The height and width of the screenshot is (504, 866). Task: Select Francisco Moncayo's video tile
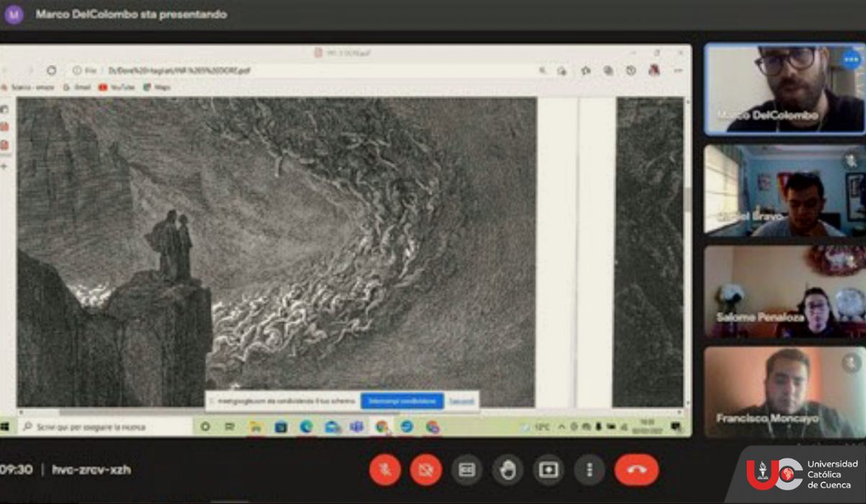(784, 392)
